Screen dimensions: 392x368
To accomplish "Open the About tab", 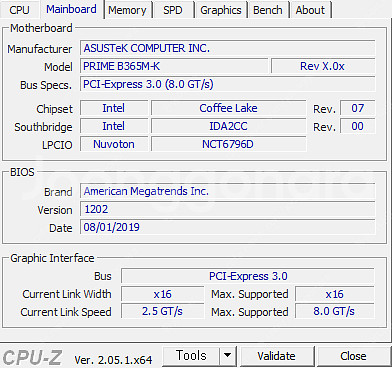I will 310,10.
